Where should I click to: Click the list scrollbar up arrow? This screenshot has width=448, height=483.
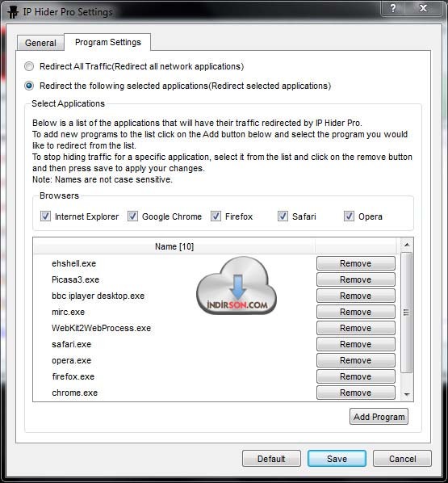pyautogui.click(x=407, y=245)
